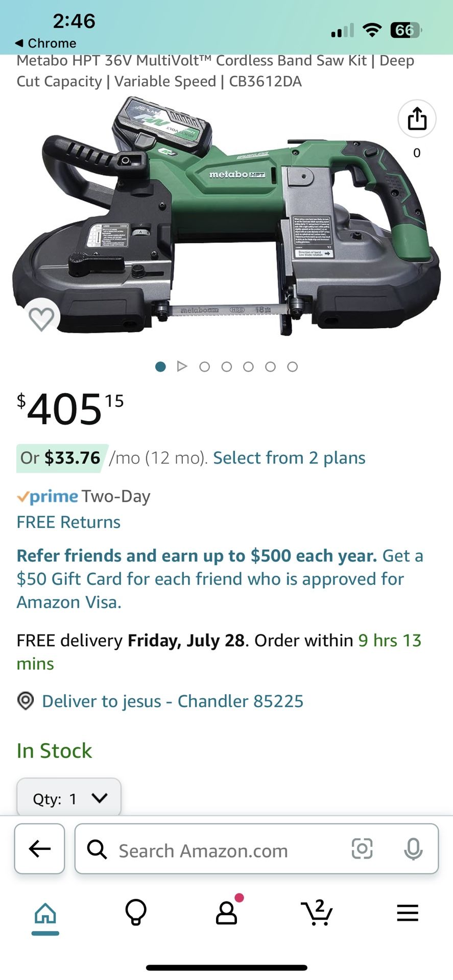The height and width of the screenshot is (980, 453).
Task: Tap the share icon on product image
Action: (x=417, y=119)
